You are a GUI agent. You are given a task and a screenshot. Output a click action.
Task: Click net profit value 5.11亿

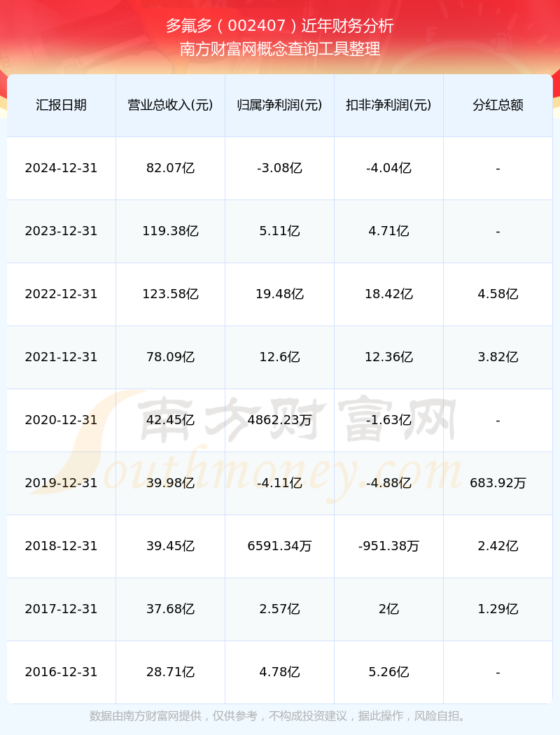pyautogui.click(x=280, y=230)
